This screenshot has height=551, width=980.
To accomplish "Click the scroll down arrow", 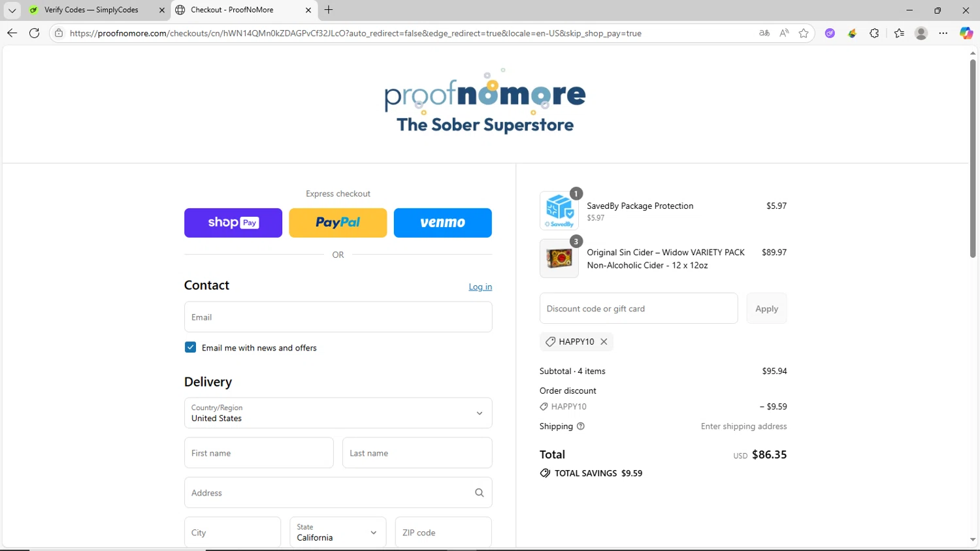I will click(x=973, y=540).
